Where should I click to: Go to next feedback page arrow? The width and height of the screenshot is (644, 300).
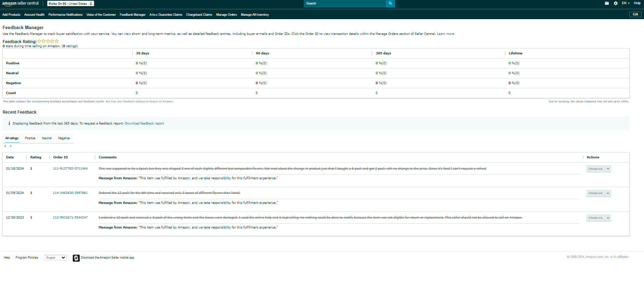11,146
